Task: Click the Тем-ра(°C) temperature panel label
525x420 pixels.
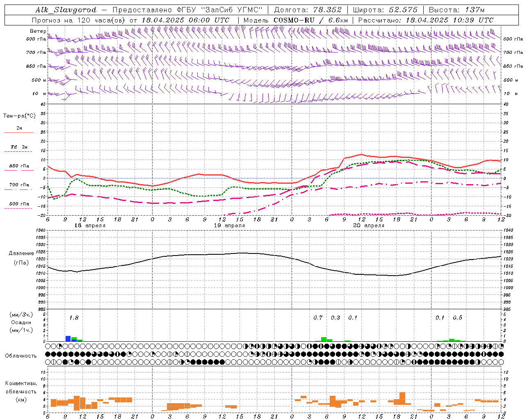Action: pos(19,116)
